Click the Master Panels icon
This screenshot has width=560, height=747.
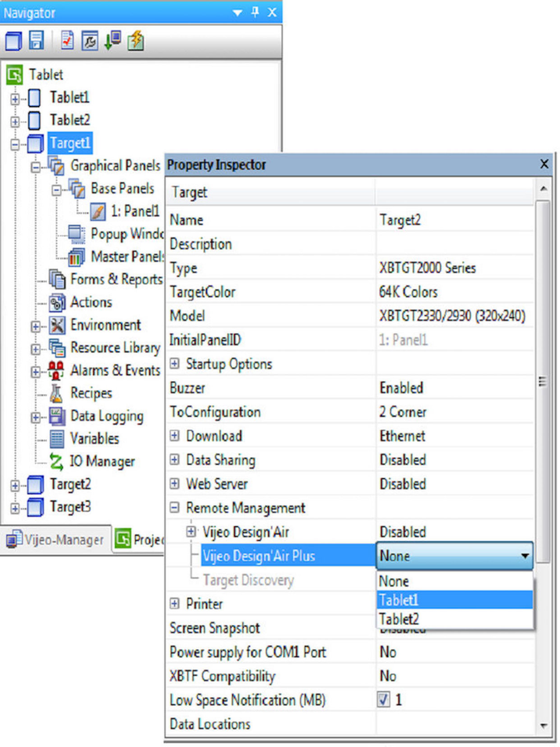coord(77,257)
